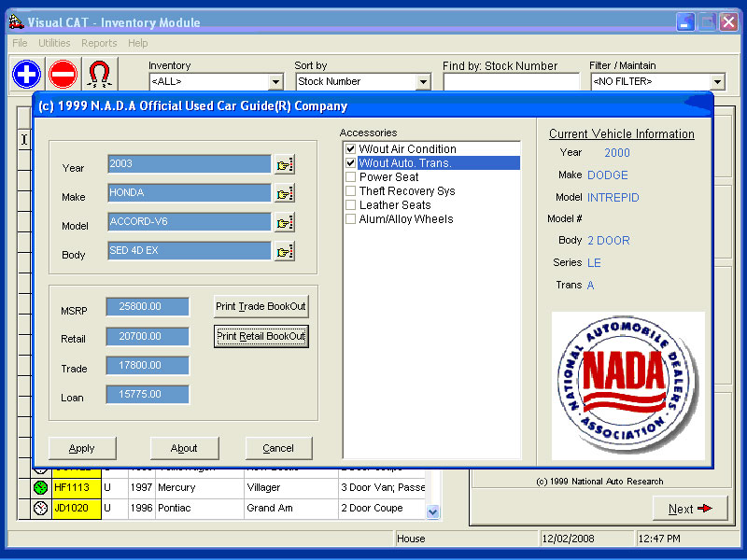Click the clock status icon for JD1020

pos(40,508)
